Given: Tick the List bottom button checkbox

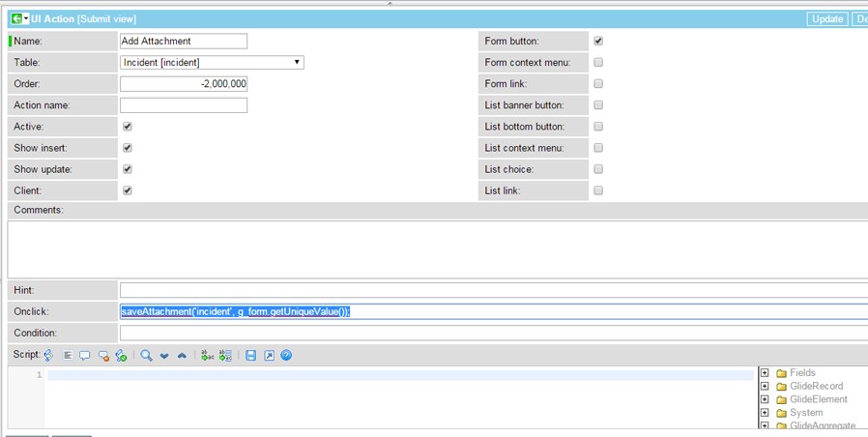Looking at the screenshot, I should [598, 127].
